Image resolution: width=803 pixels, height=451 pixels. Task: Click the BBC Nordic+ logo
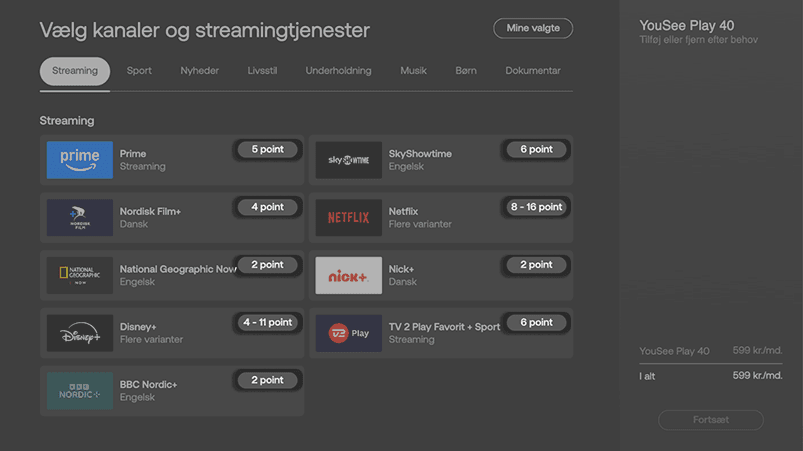[80, 391]
